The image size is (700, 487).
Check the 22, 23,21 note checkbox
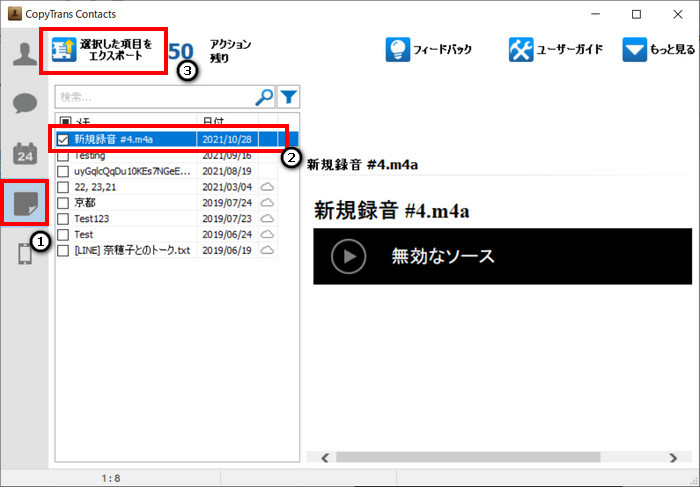coord(63,187)
